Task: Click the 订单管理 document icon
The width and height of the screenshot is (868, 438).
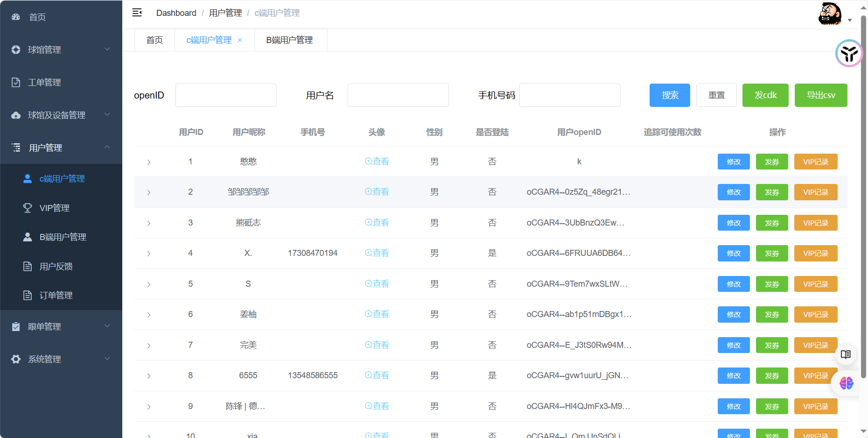Action: coord(28,295)
